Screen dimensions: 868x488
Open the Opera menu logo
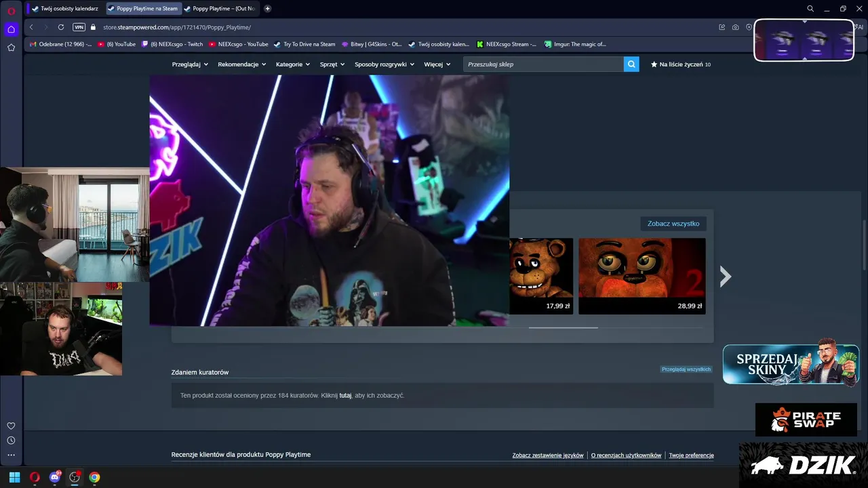pyautogui.click(x=11, y=10)
